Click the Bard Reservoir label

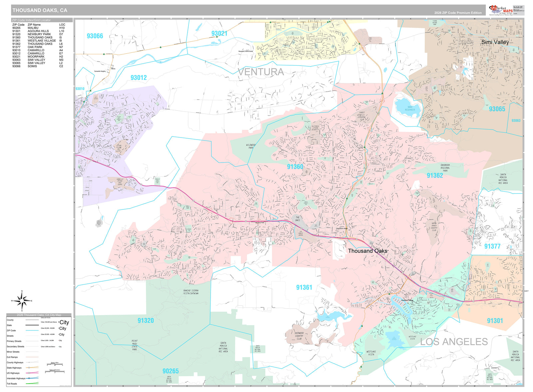coord(410,108)
